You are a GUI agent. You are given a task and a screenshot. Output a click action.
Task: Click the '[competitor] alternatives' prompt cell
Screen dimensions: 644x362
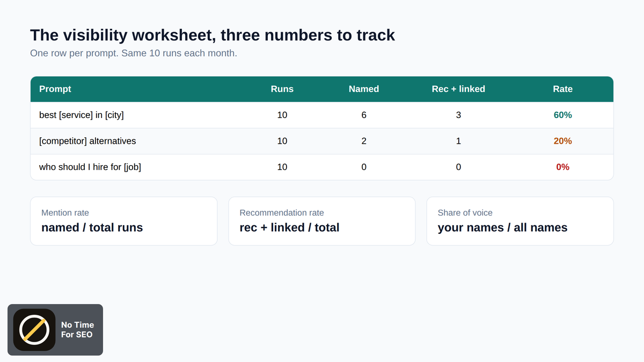[x=87, y=141]
